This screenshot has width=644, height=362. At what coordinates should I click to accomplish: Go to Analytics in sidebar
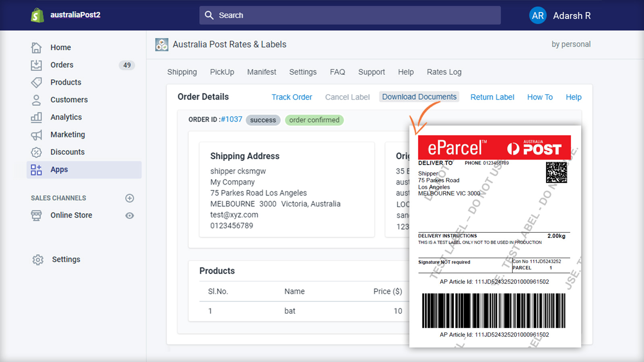66,117
